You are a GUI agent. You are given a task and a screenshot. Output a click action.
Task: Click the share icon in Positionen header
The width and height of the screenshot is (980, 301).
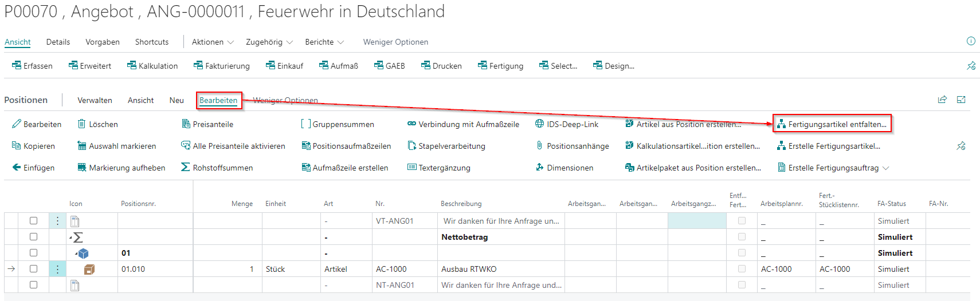click(942, 100)
